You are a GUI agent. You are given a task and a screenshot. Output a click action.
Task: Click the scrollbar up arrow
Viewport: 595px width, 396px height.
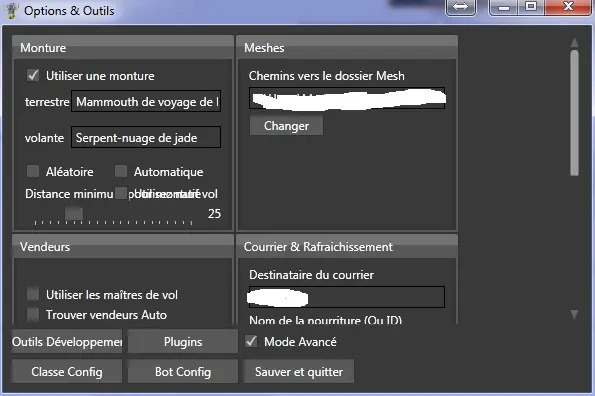[575, 42]
